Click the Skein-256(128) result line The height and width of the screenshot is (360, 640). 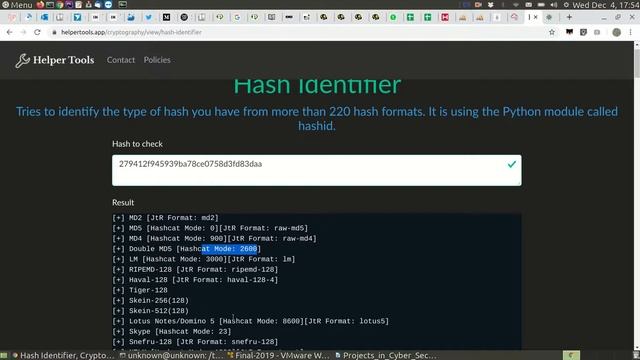coord(151,300)
